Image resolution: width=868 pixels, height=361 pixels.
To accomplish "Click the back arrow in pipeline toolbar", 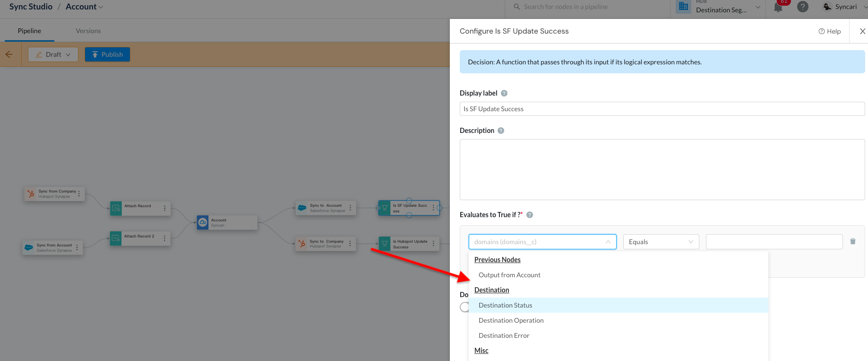I will [x=9, y=54].
